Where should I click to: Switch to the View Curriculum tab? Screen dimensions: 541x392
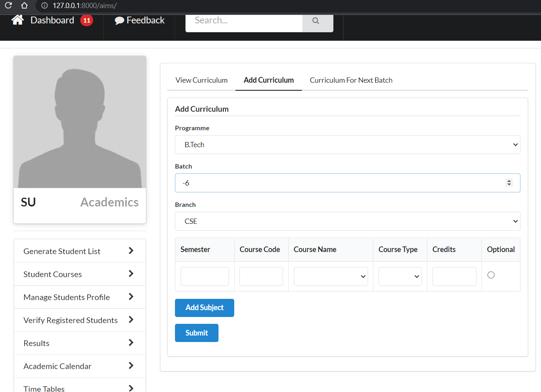click(201, 80)
